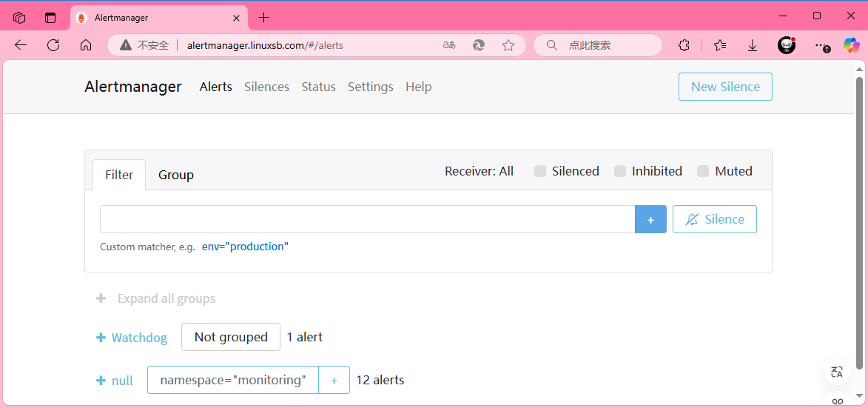
Task: Close the Alertmanager browser tab
Action: (x=236, y=18)
